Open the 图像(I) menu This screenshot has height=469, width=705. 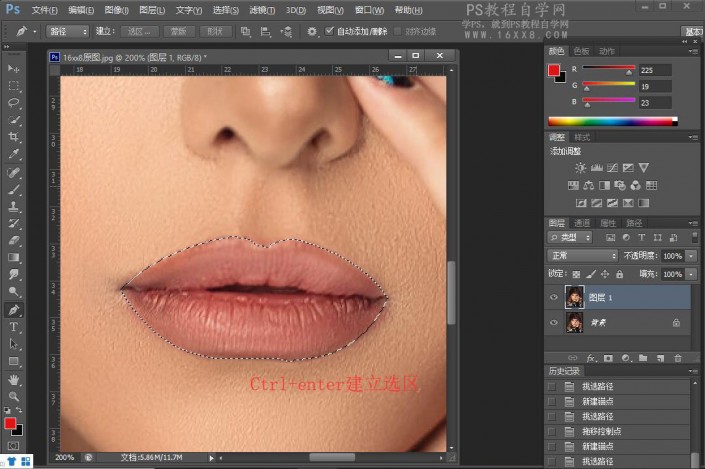coord(116,10)
